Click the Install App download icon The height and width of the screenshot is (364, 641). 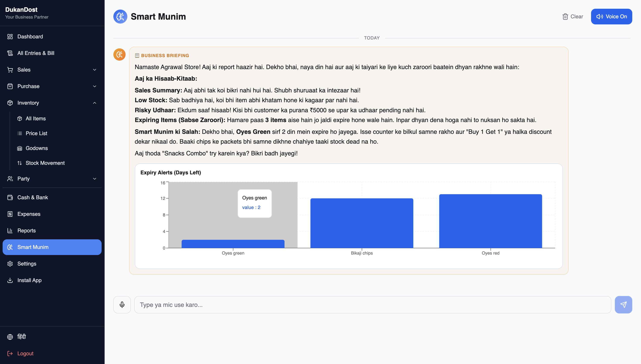pyautogui.click(x=10, y=280)
